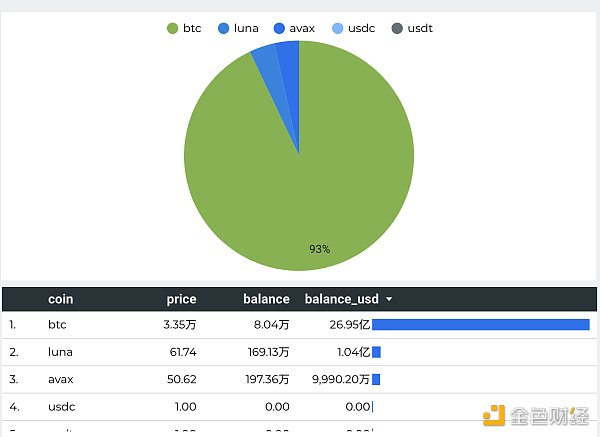Sort table by coin column header
The image size is (600, 437).
(x=60, y=299)
